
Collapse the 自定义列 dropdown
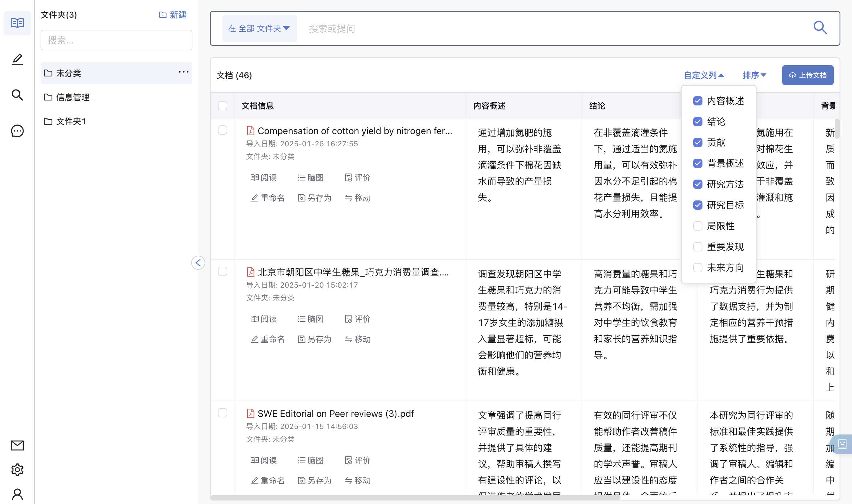click(704, 75)
